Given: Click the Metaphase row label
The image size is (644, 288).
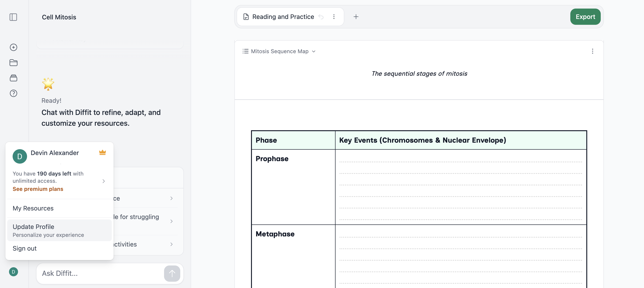Looking at the screenshot, I should click(x=275, y=234).
